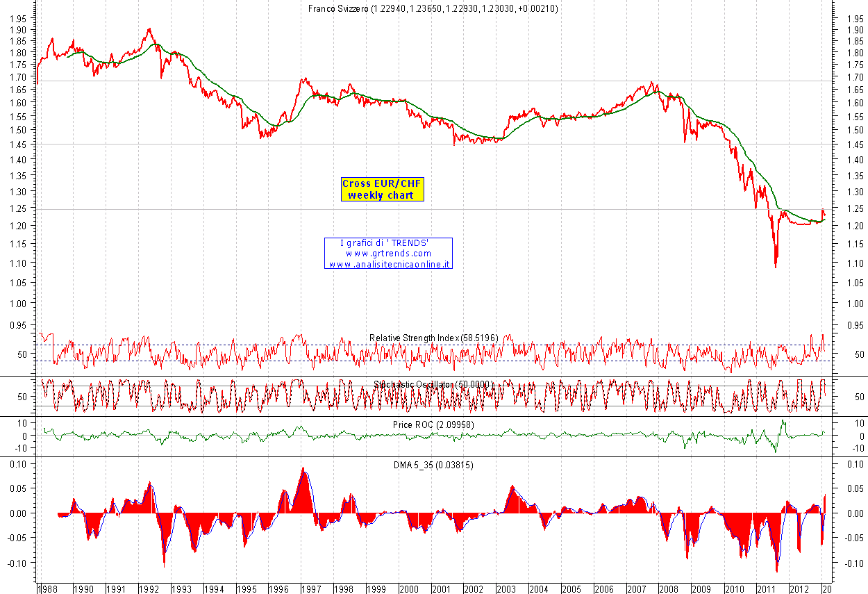Click the Franco Svizzero chart title
The width and height of the screenshot is (868, 594).
433,8
